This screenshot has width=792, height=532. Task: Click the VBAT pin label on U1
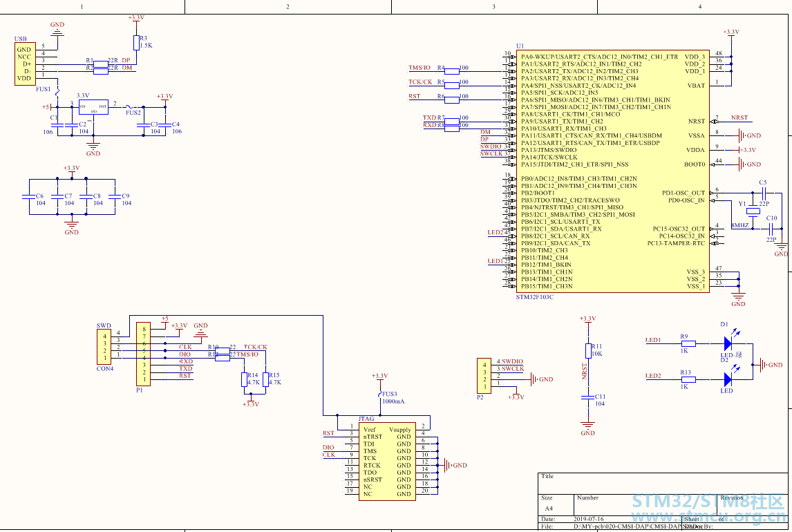coord(696,85)
